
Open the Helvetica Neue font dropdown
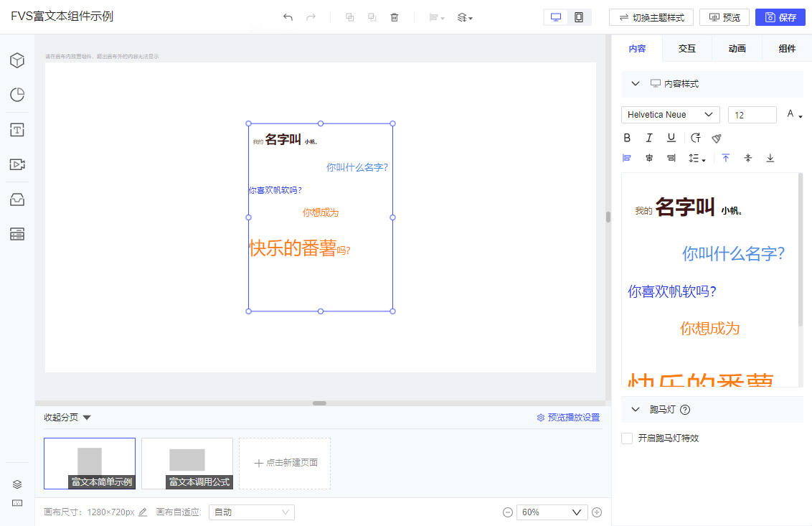click(x=671, y=115)
